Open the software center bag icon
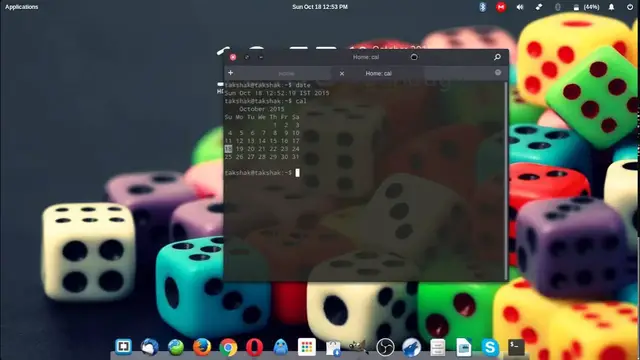640x360 pixels. [x=333, y=348]
